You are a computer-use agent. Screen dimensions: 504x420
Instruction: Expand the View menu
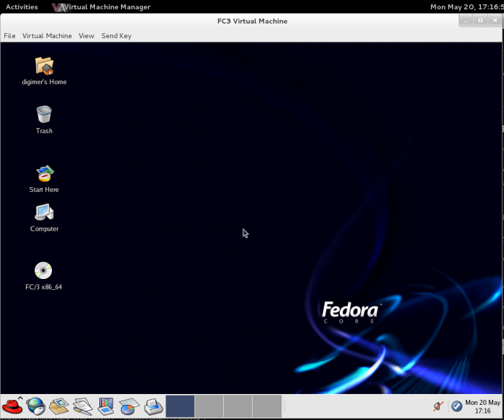click(x=86, y=36)
